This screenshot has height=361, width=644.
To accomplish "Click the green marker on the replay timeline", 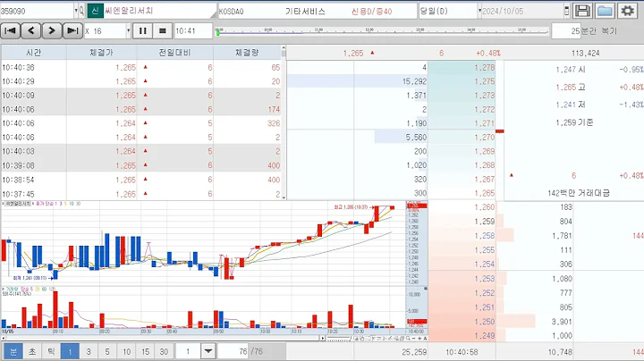I will tap(217, 32).
